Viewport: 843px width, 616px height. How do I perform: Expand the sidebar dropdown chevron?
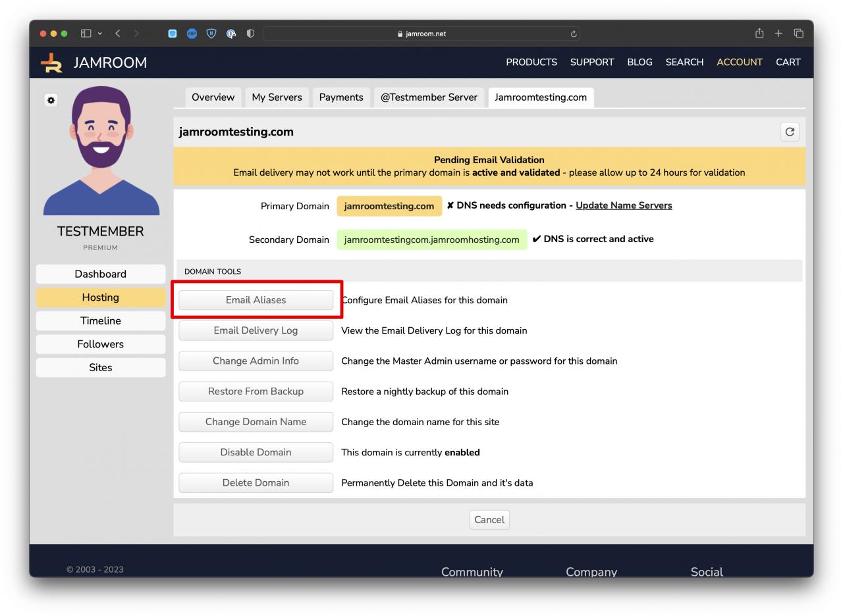[x=100, y=34]
